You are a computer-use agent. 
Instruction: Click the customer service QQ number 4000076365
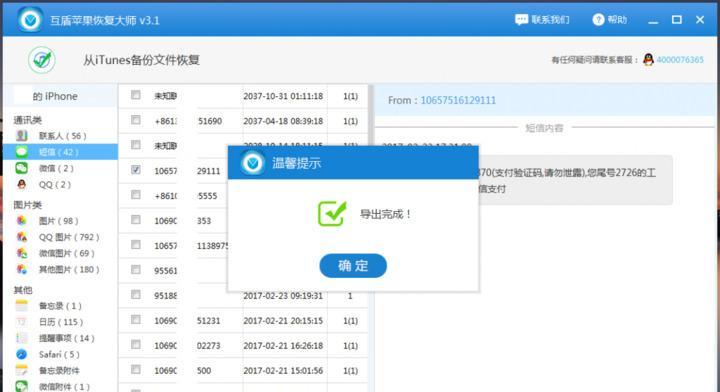pos(680,60)
